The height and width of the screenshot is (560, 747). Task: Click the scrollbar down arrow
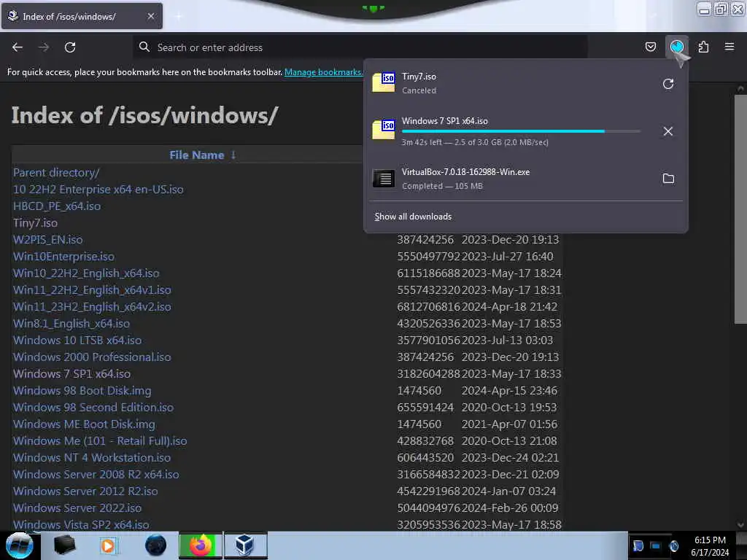741,525
